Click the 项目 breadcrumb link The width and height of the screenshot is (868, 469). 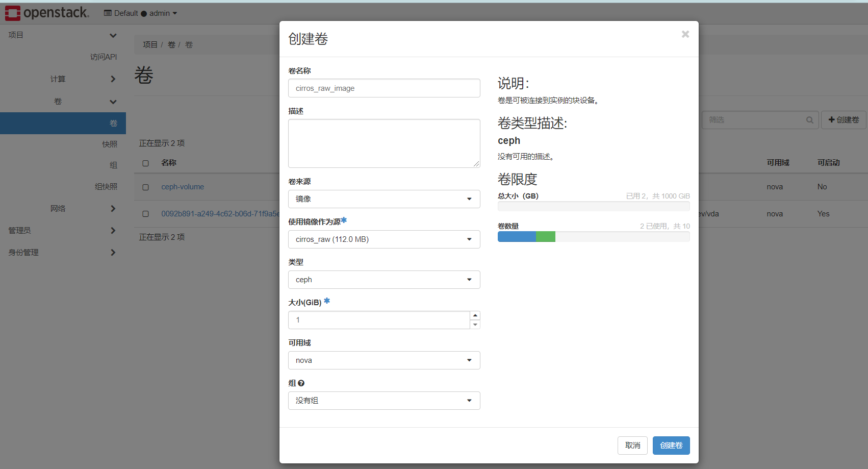[x=150, y=45]
